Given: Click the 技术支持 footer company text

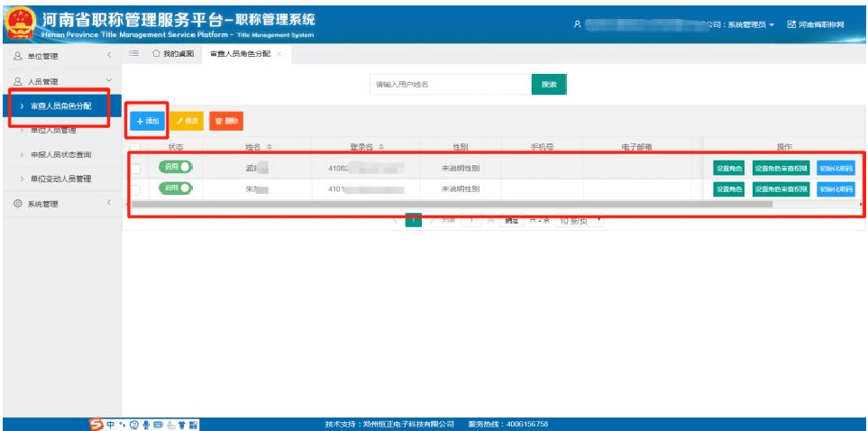Looking at the screenshot, I should (389, 425).
